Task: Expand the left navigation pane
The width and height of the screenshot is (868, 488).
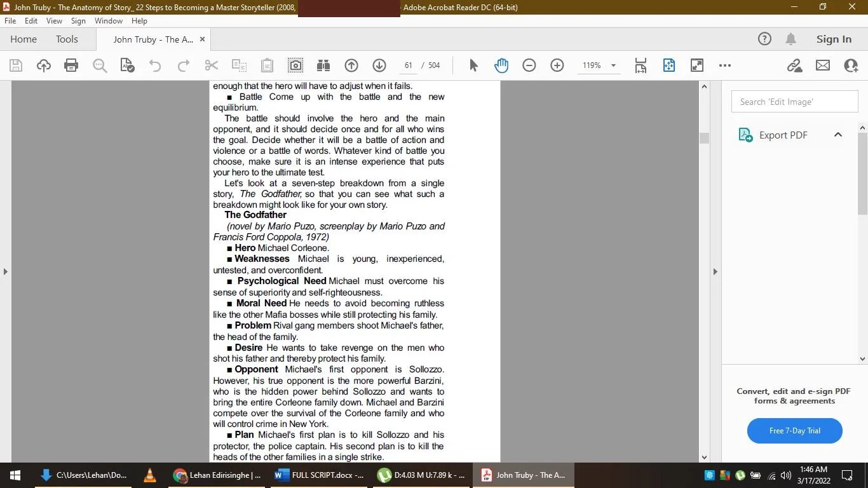Action: 6,271
